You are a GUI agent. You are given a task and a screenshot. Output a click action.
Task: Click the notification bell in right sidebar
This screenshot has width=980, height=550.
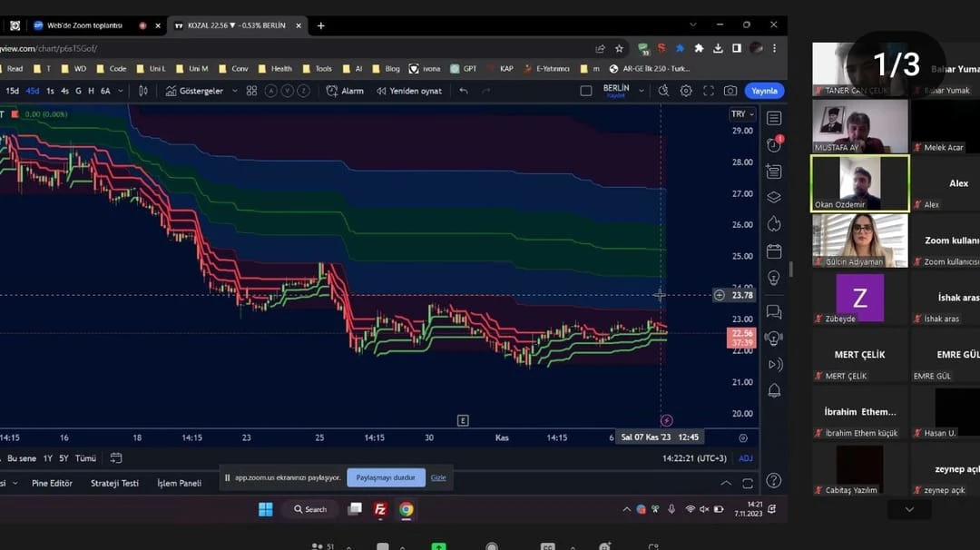tap(774, 390)
